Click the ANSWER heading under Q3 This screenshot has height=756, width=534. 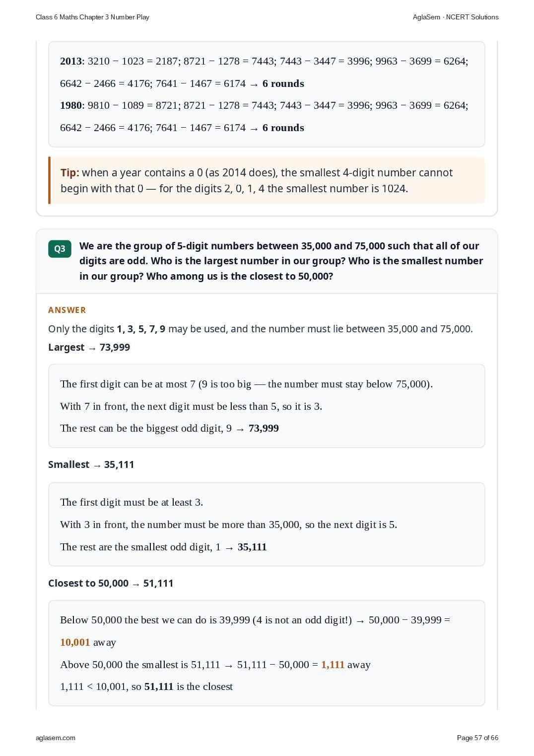click(x=67, y=310)
